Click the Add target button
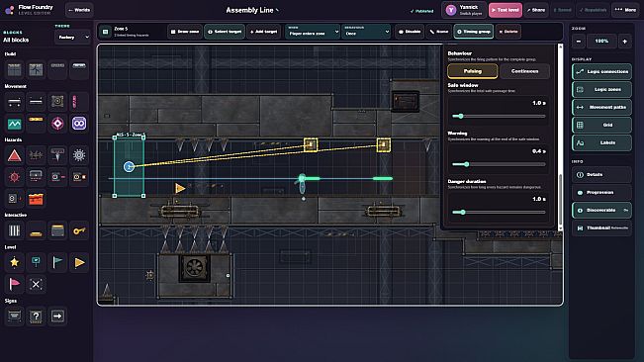Screen dimensions: 644x362 click(x=264, y=32)
